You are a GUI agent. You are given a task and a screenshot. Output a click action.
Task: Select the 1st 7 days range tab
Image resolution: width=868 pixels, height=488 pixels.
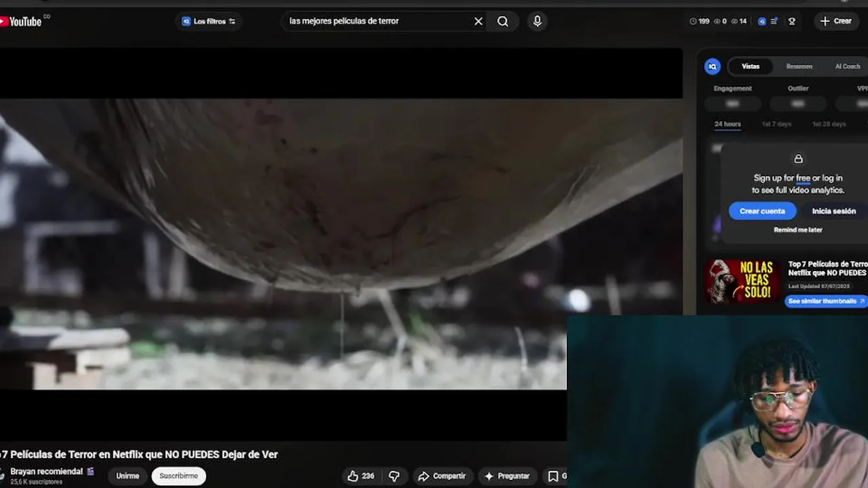point(776,124)
